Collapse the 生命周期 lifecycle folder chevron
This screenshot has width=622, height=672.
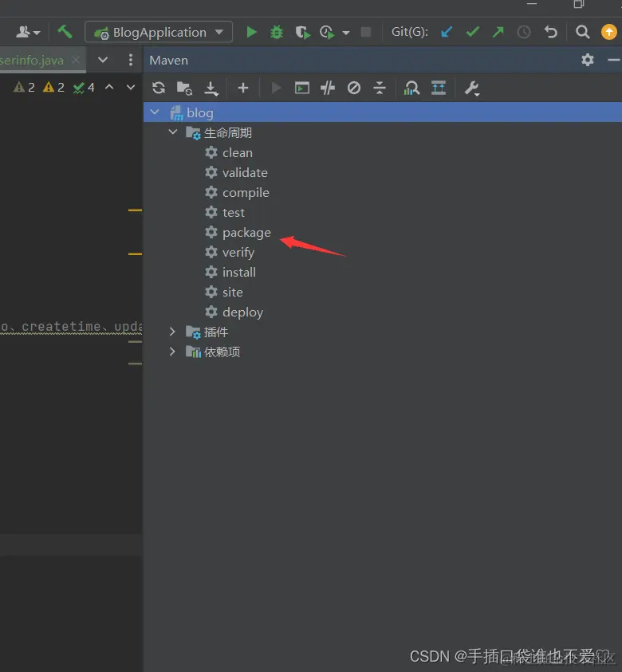click(173, 132)
